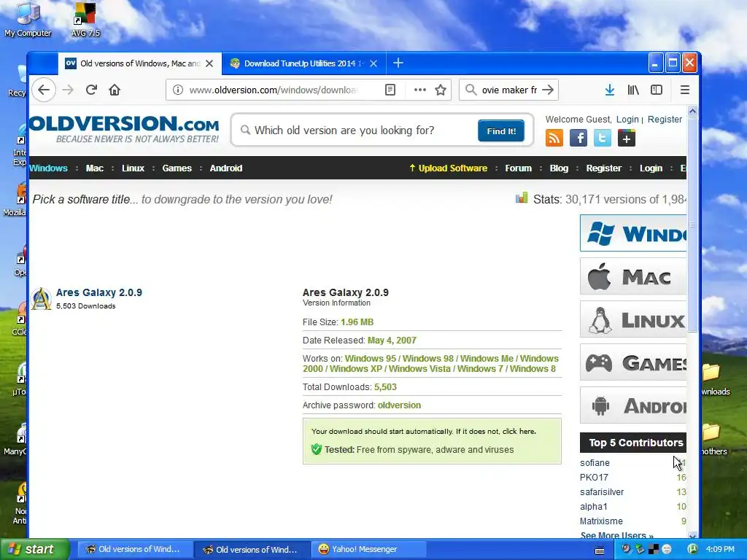Click the Linux platform banner button
The width and height of the screenshot is (747, 560).
(x=633, y=319)
